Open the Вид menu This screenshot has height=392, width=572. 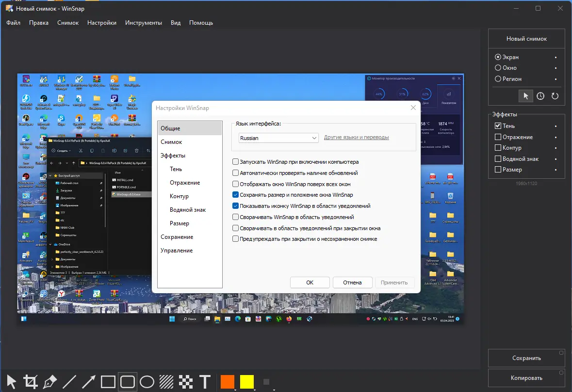tap(176, 23)
